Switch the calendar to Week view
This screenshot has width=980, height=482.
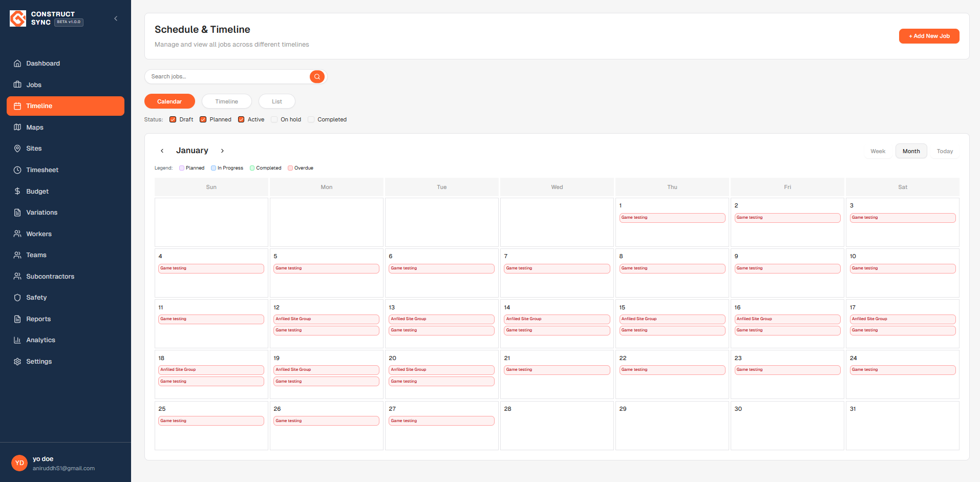(878, 151)
